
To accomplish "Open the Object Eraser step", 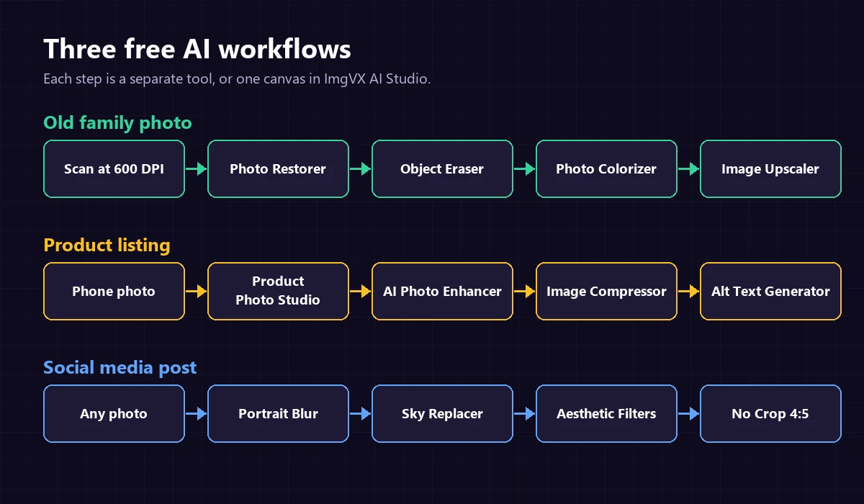I will (442, 169).
